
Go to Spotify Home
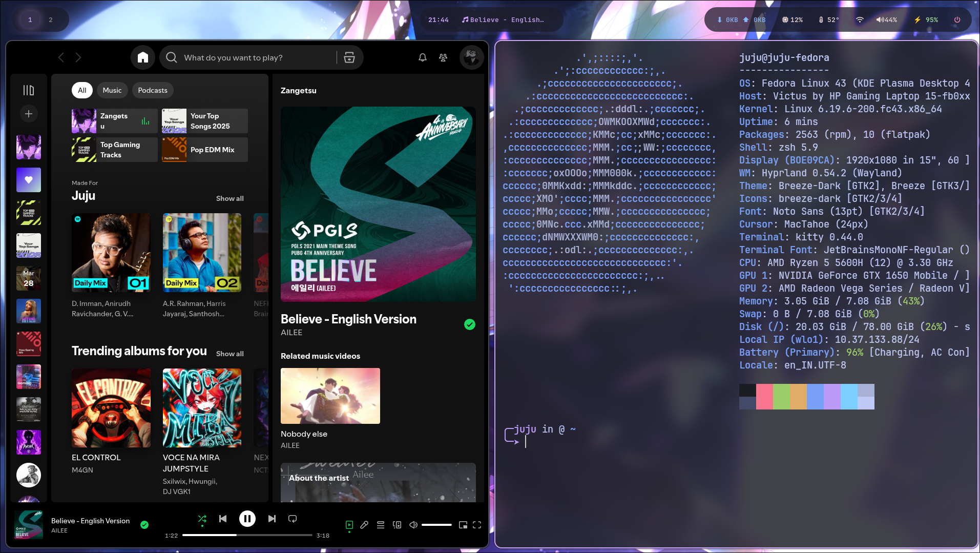point(143,57)
